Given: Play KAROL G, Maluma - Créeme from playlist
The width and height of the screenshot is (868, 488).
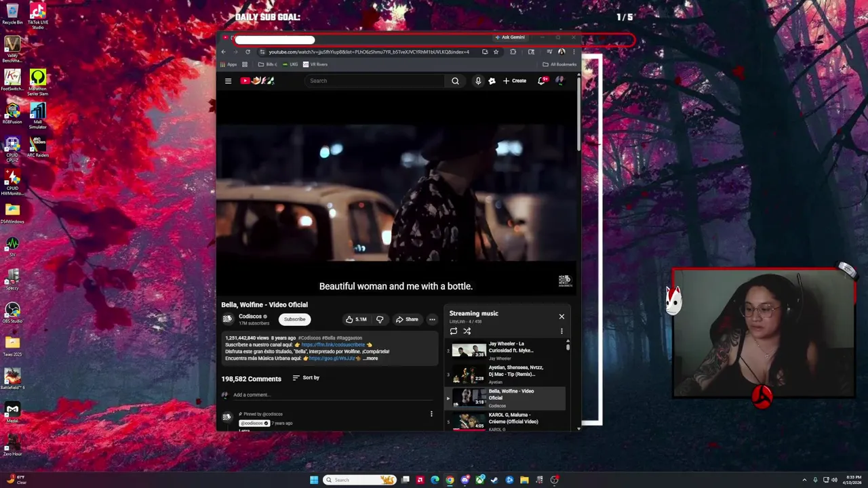Looking at the screenshot, I should (505, 422).
